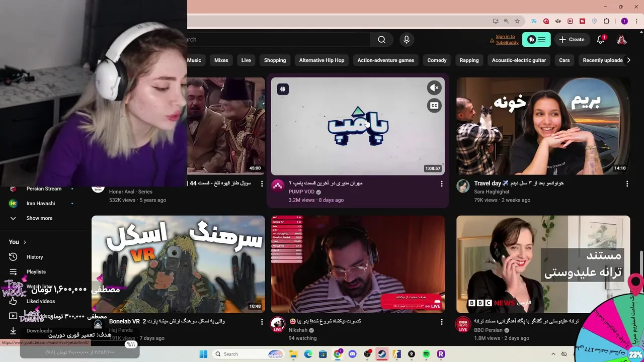Bookmark this page with the star icon
Viewport: 644px width, 362px height.
click(517, 21)
